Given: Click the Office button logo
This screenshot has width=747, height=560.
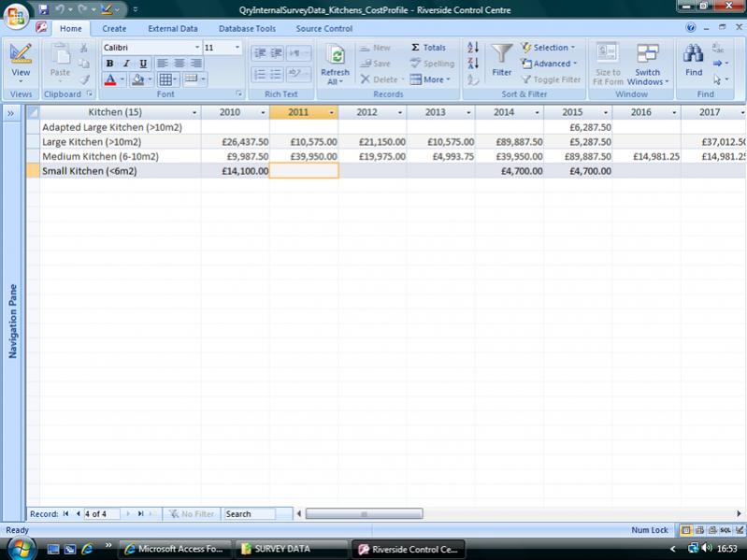Looking at the screenshot, I should point(16,16).
